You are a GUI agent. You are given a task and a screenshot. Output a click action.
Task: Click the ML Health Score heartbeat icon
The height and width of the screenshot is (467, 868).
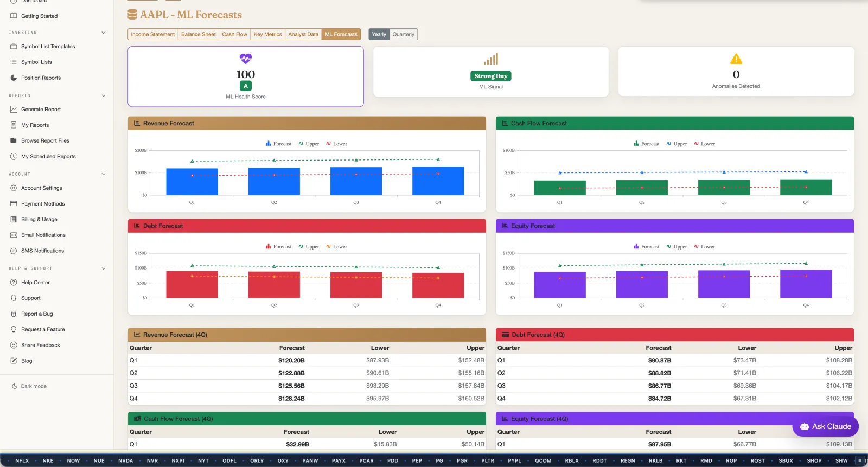tap(246, 58)
